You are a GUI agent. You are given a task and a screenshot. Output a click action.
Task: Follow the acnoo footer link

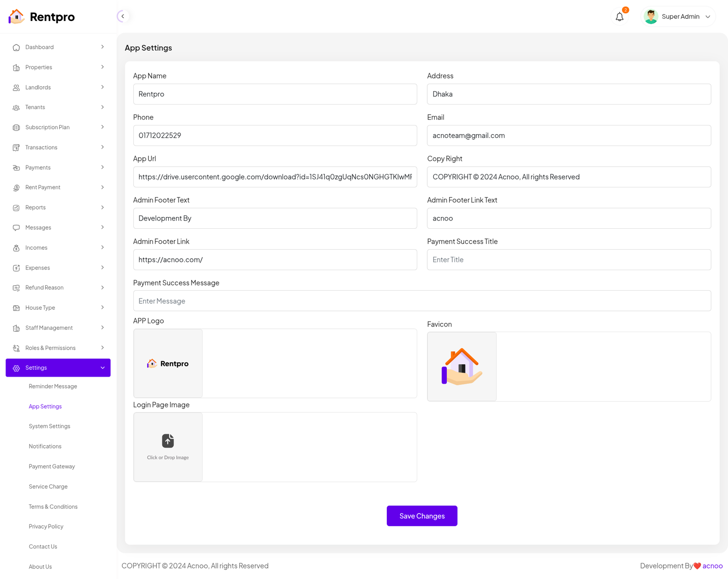click(x=712, y=566)
